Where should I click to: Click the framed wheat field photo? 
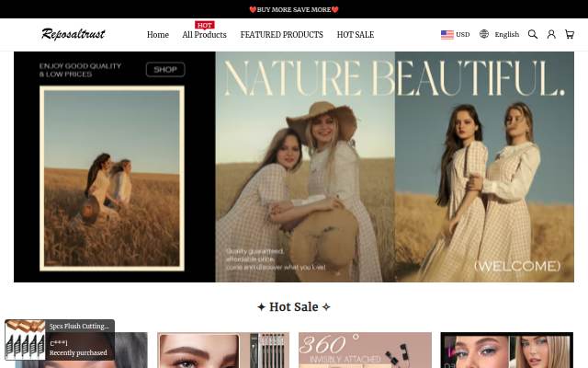pyautogui.click(x=112, y=178)
